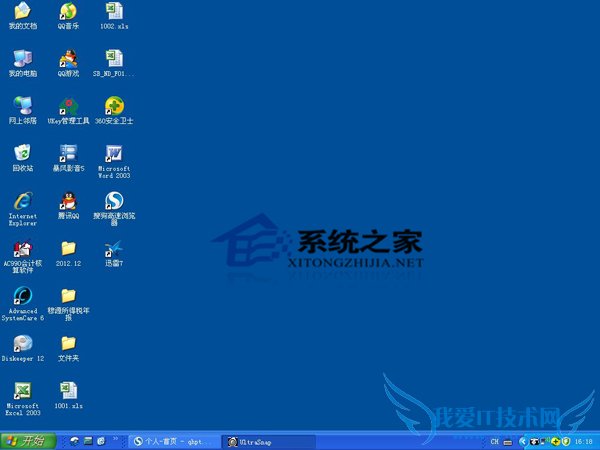
Task: Select the QQ游戏 shortcut
Action: coord(68,64)
